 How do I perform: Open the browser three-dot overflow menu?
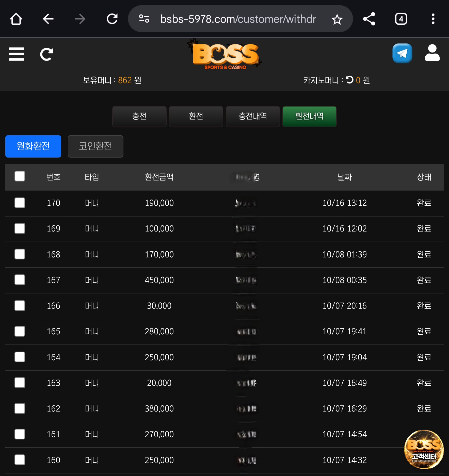(x=433, y=19)
